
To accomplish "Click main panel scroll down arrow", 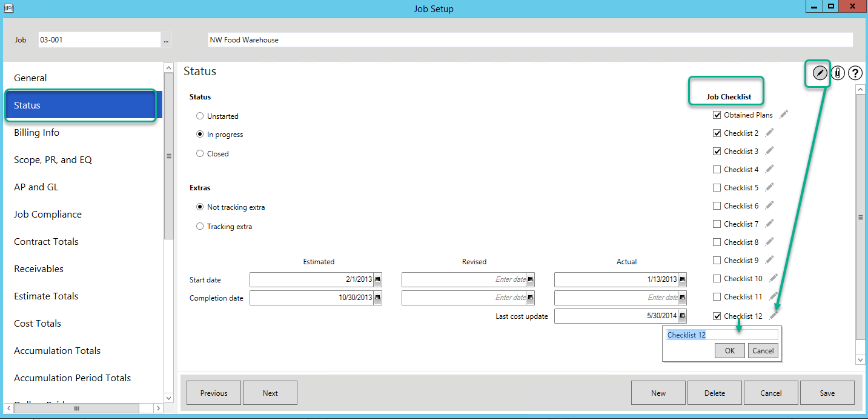I will tap(861, 360).
